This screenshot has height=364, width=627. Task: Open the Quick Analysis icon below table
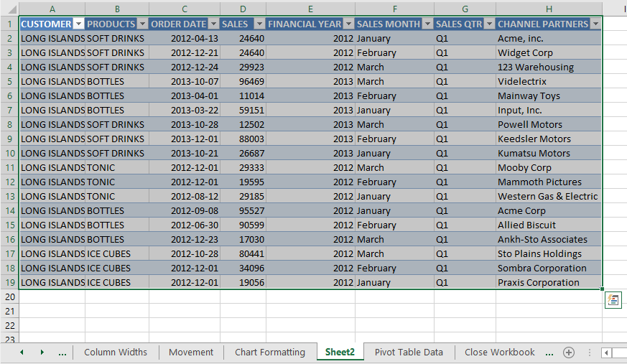pyautogui.click(x=613, y=300)
